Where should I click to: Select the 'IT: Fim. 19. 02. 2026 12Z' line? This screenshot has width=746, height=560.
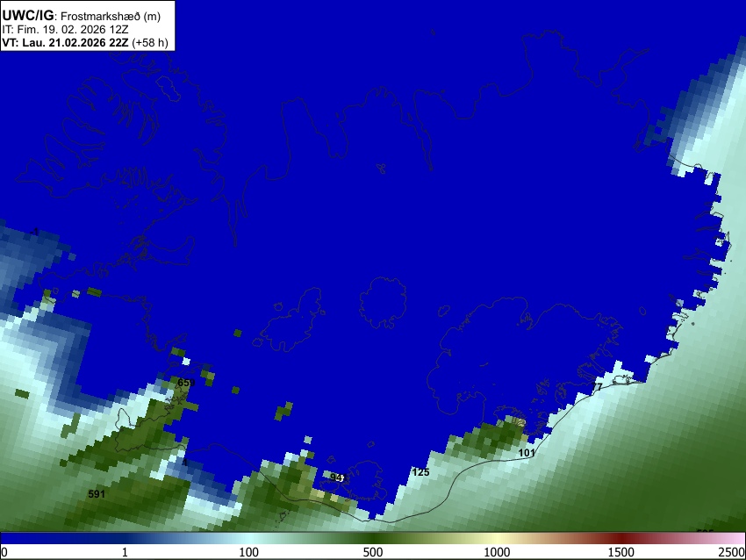point(65,30)
